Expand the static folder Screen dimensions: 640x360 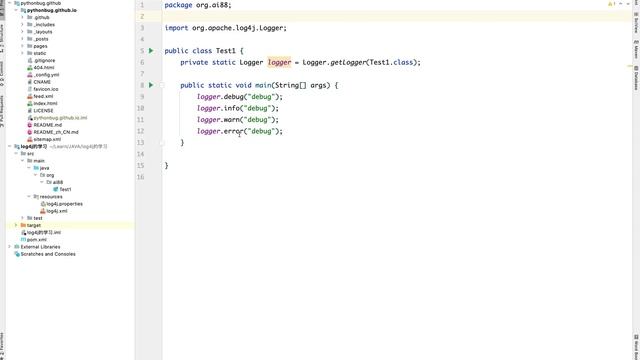pyautogui.click(x=22, y=53)
